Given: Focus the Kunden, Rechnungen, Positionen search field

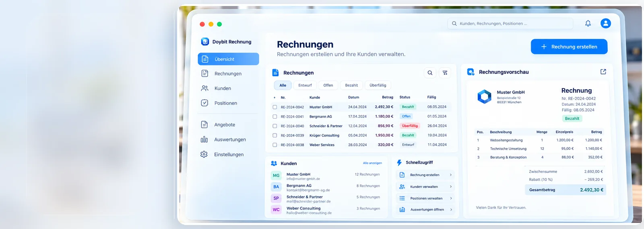Looking at the screenshot, I should [510, 23].
